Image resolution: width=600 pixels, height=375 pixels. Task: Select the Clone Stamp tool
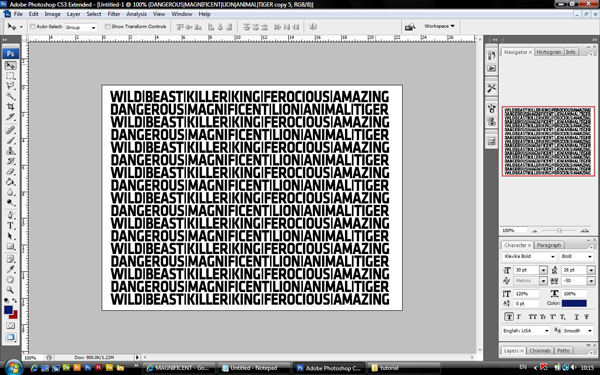tap(10, 151)
